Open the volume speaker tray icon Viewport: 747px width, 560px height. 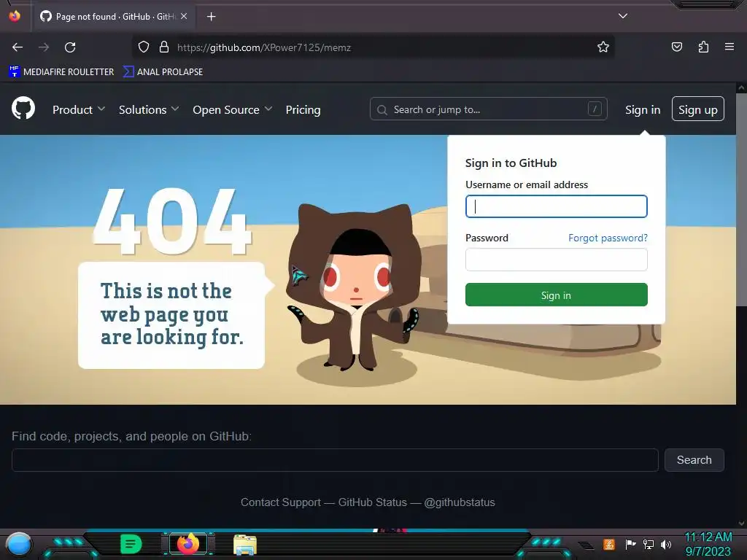(x=665, y=544)
